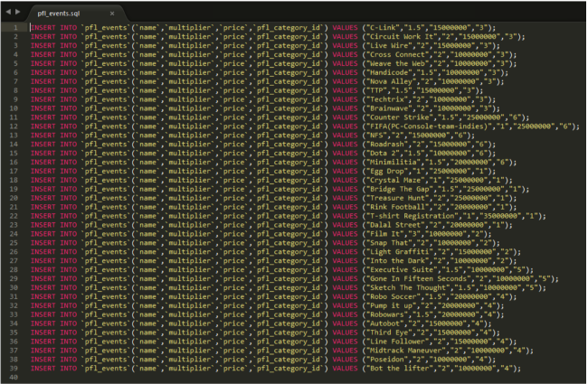This screenshot has width=588, height=384.
Task: Click line number 39 in the gutter
Action: click(x=14, y=368)
